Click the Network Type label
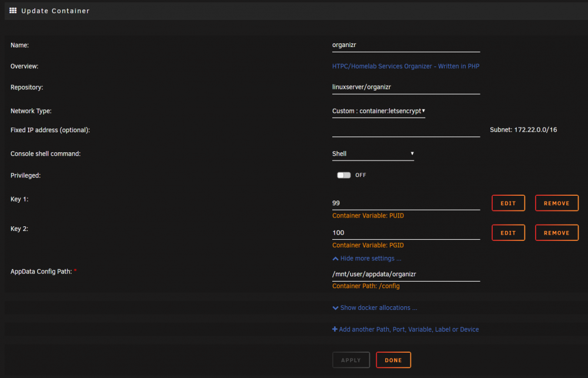This screenshot has height=378, width=588. 31,111
